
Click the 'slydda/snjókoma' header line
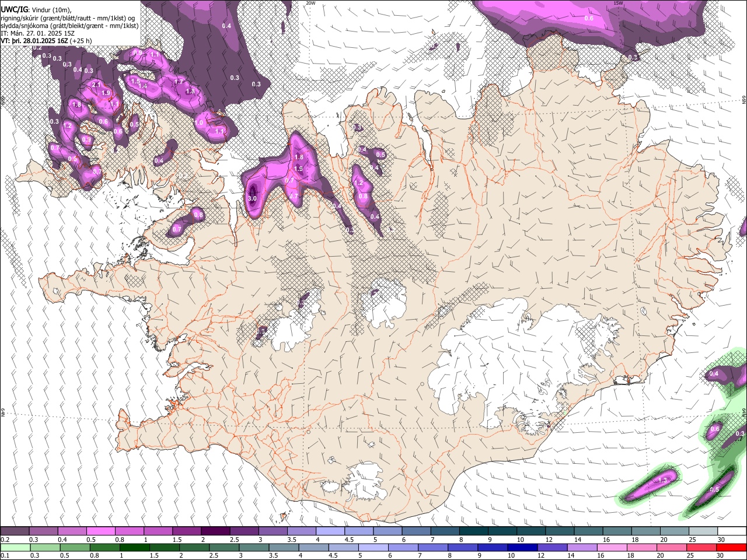tap(69, 26)
